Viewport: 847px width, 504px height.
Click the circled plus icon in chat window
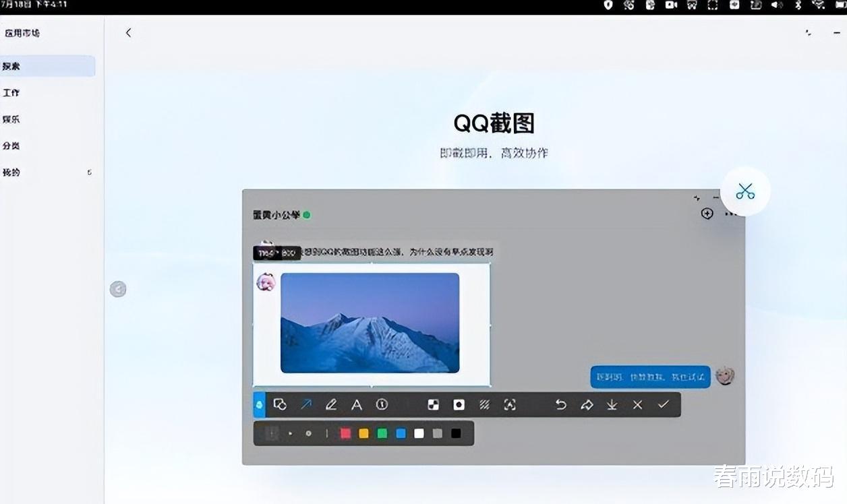pos(707,214)
